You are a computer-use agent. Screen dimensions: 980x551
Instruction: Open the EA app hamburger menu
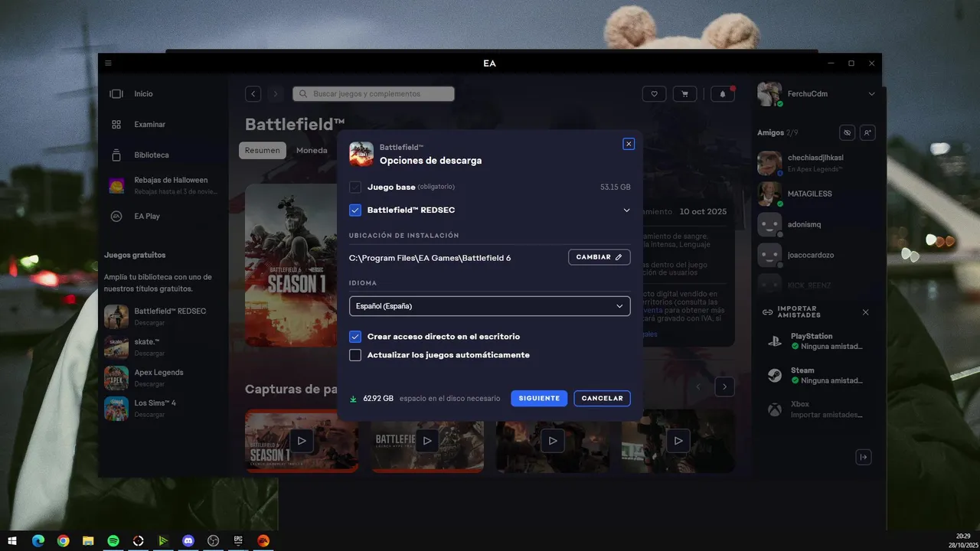tap(109, 64)
